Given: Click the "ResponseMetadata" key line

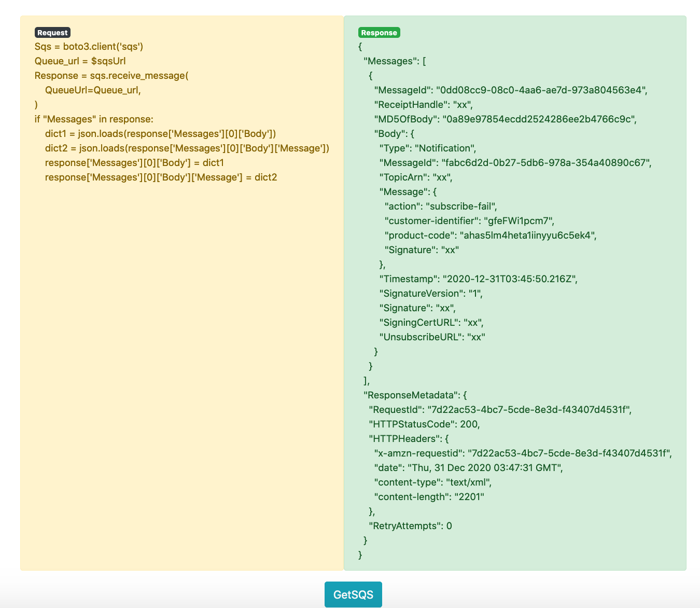Looking at the screenshot, I should click(415, 395).
